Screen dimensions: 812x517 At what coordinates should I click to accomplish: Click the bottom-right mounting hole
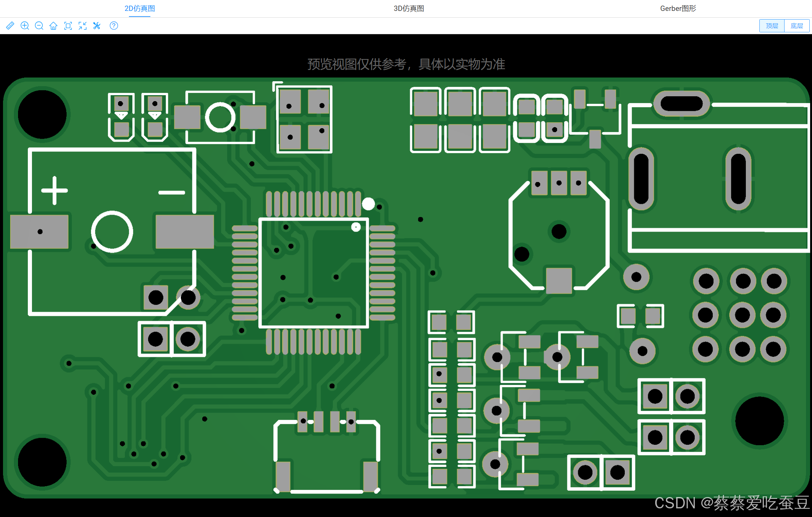(759, 421)
